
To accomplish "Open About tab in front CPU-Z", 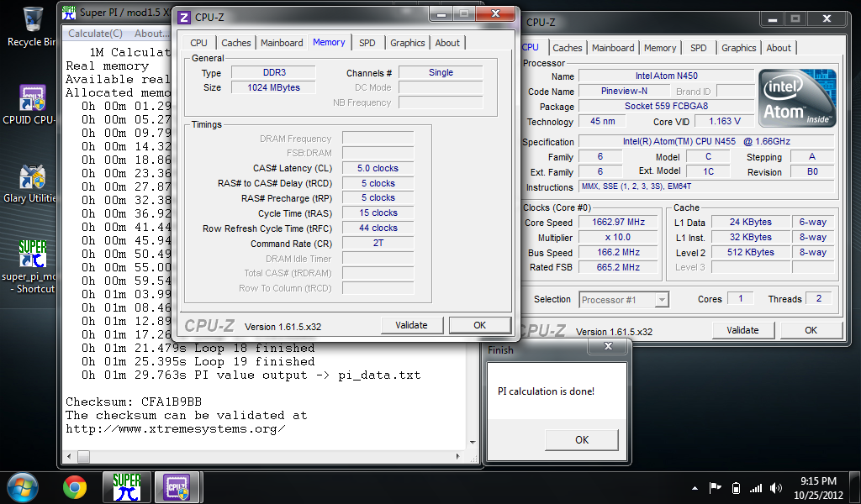I will 447,43.
